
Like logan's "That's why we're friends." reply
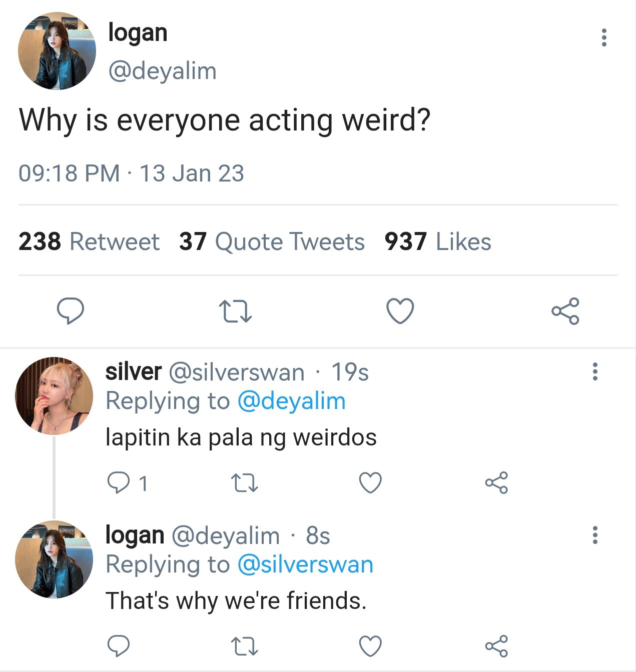click(x=370, y=646)
